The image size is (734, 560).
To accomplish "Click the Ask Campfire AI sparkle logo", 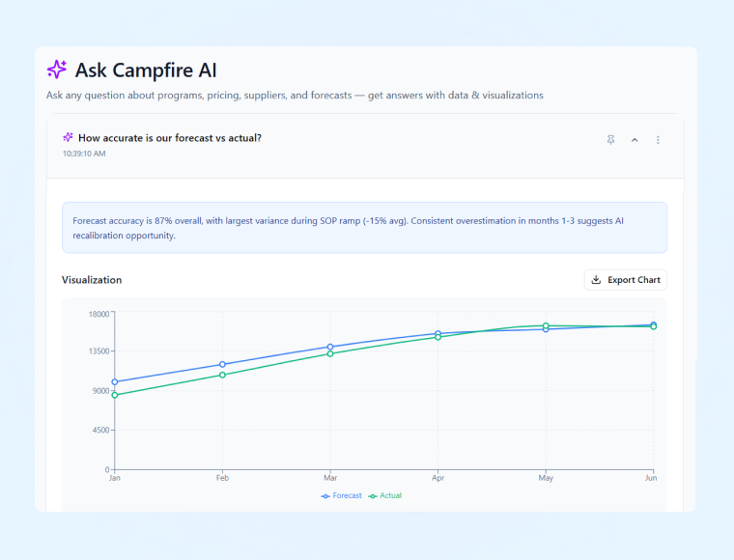I will coord(57,70).
